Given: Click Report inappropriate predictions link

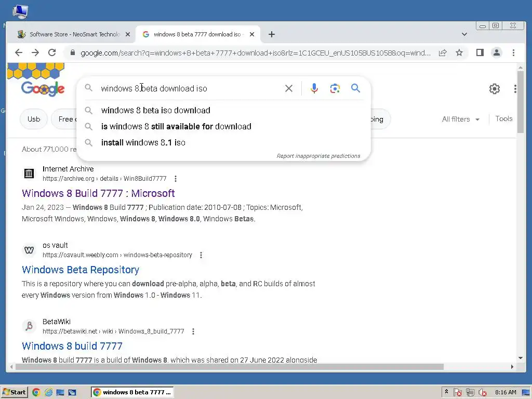Looking at the screenshot, I should (x=318, y=156).
